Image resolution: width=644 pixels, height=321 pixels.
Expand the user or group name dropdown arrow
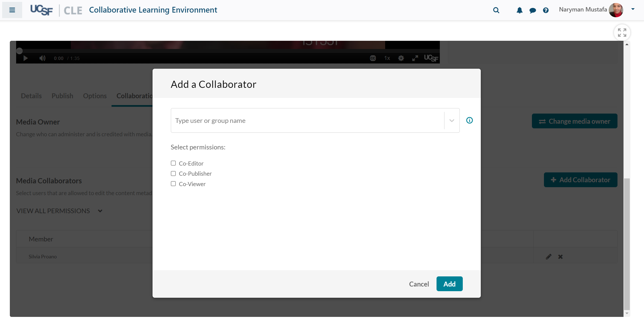(x=452, y=121)
